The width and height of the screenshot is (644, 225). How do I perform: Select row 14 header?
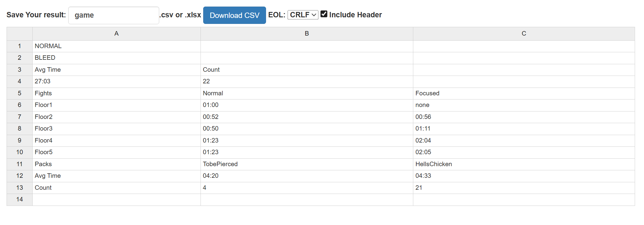point(19,200)
